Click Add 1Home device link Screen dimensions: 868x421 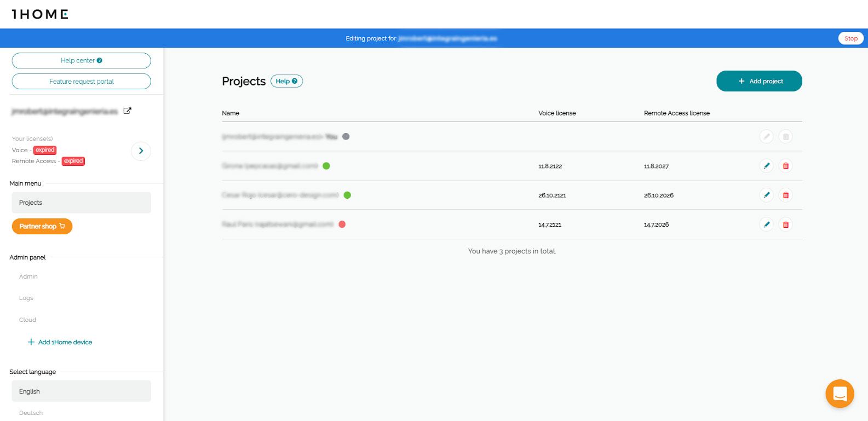pyautogui.click(x=60, y=342)
